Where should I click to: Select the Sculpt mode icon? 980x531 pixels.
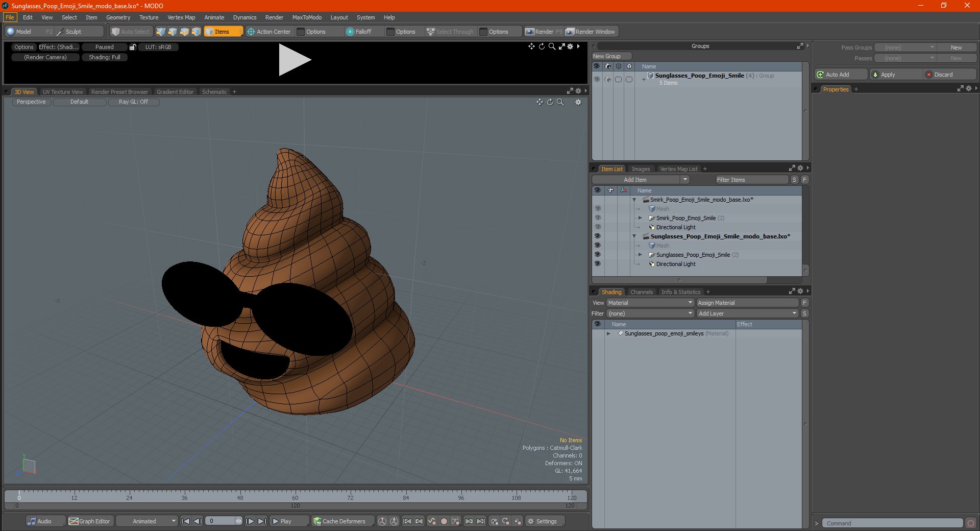click(61, 32)
